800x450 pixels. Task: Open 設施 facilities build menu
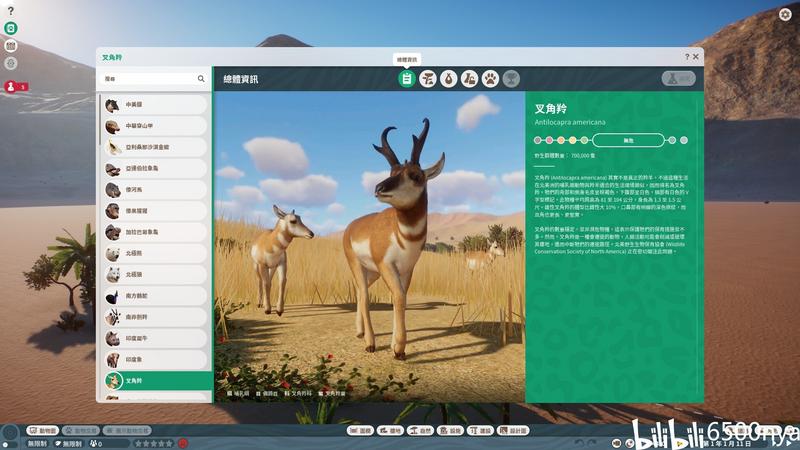click(x=450, y=431)
